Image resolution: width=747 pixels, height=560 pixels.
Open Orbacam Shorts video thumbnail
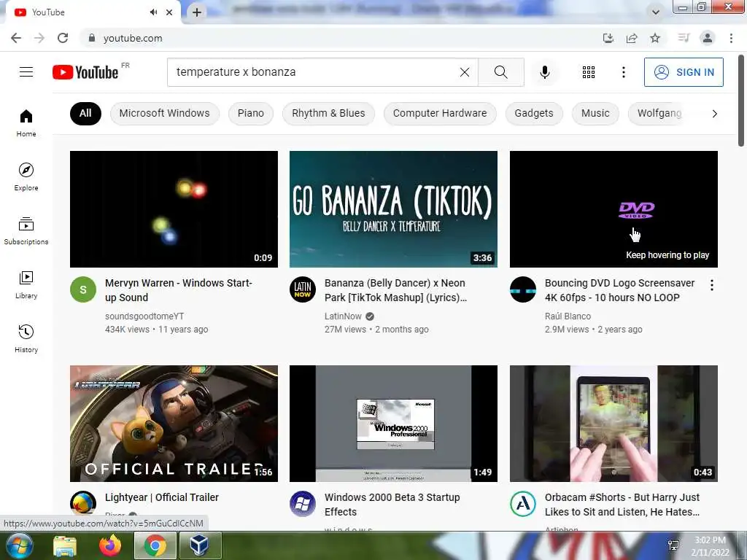coord(614,424)
